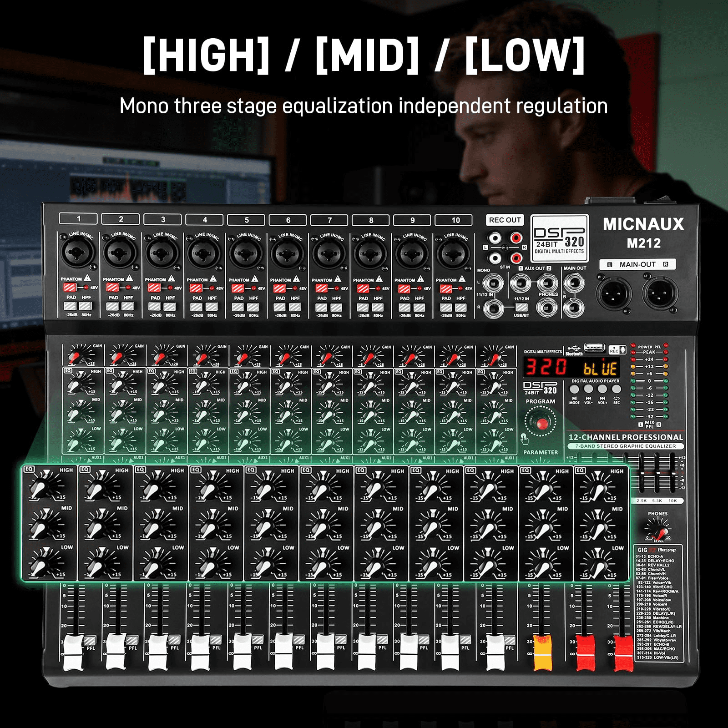Click the orange fader cap
The image size is (728, 728).
coord(542,653)
